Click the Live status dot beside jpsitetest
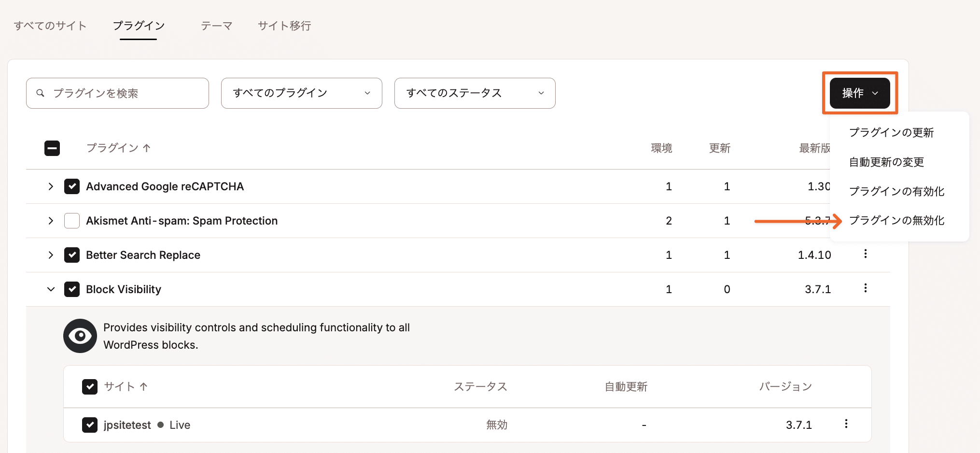Viewport: 980px width, 453px height. [x=161, y=425]
